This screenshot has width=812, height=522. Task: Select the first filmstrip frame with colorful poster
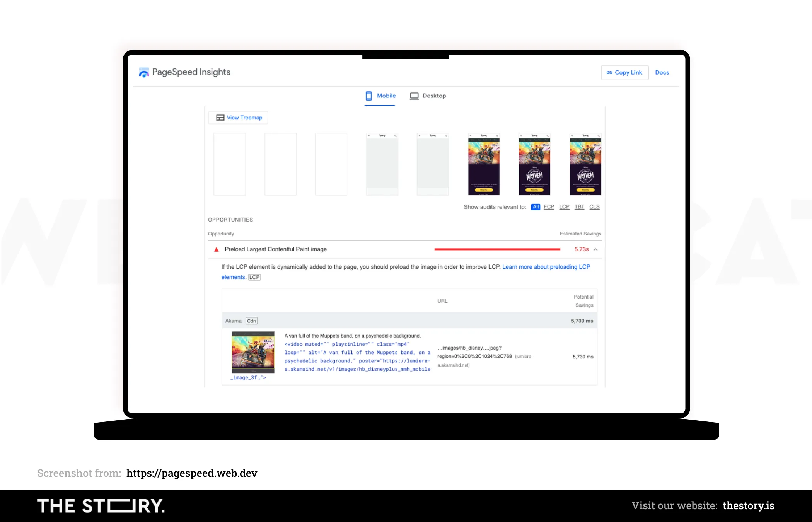point(484,164)
